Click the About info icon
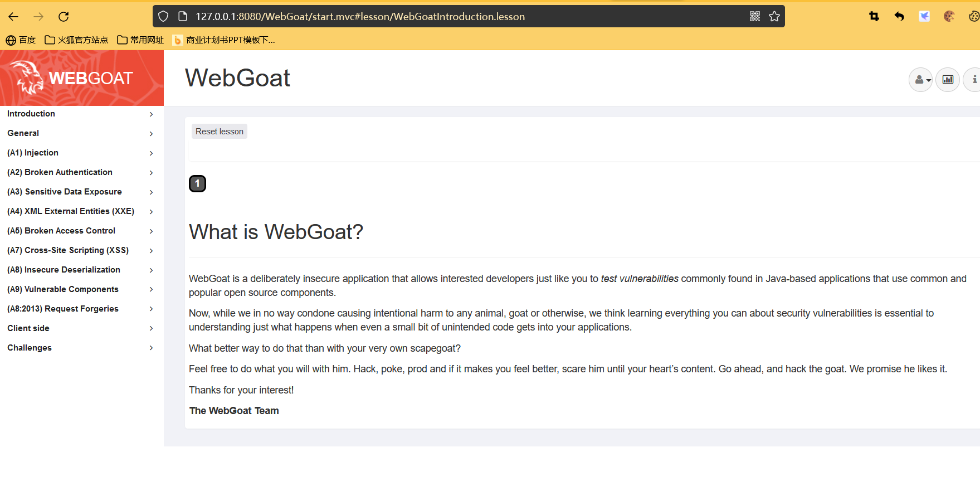The width and height of the screenshot is (980, 486). [973, 80]
